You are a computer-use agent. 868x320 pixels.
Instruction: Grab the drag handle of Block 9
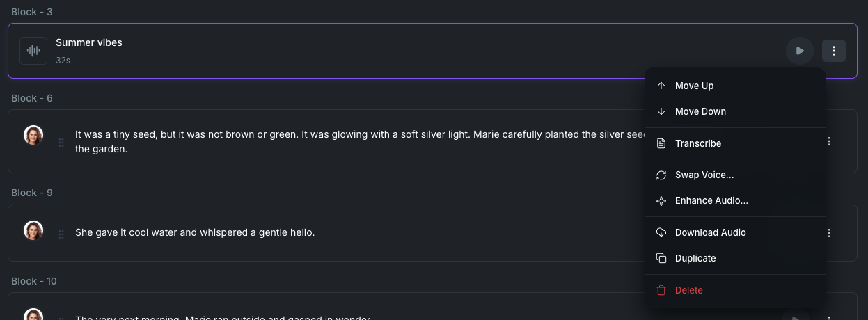tap(61, 234)
